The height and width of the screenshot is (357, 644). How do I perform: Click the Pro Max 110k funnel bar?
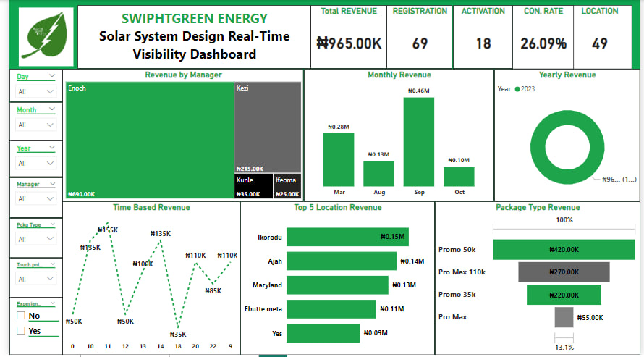[x=564, y=272]
